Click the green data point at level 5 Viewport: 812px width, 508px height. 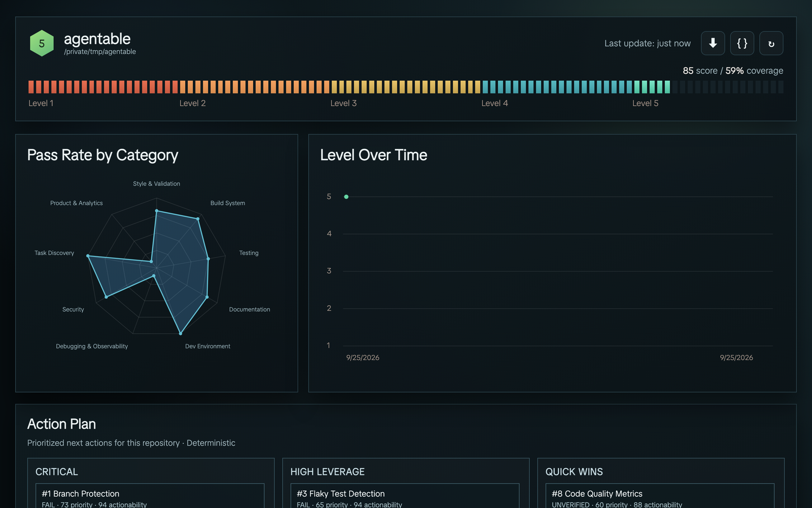[x=346, y=197]
